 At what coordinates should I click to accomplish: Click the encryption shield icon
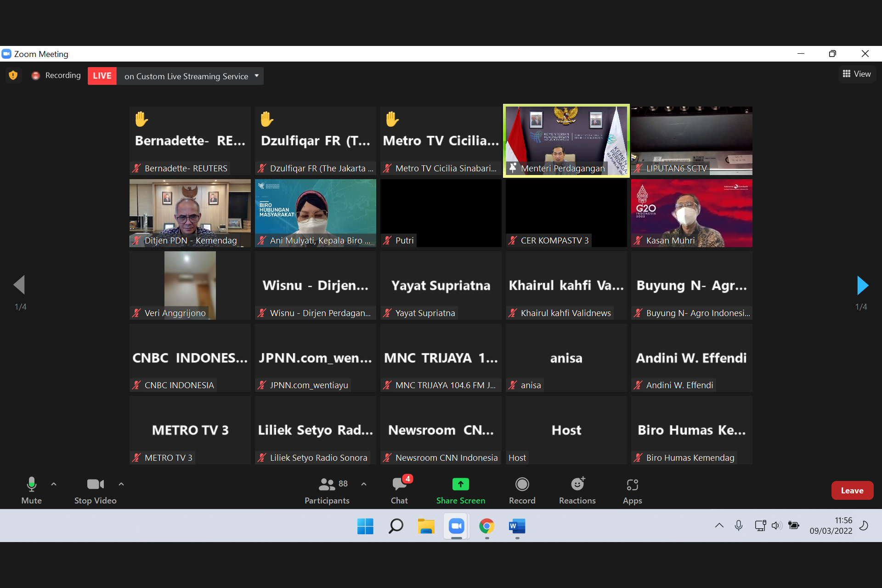pyautogui.click(x=13, y=75)
